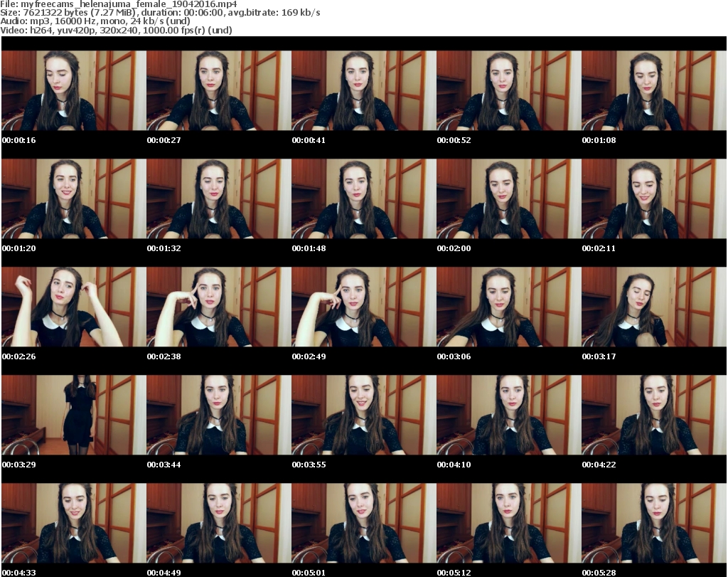Image resolution: width=728 pixels, height=577 pixels.
Task: Click the timestamp text 00:00:16
Action: [18, 140]
